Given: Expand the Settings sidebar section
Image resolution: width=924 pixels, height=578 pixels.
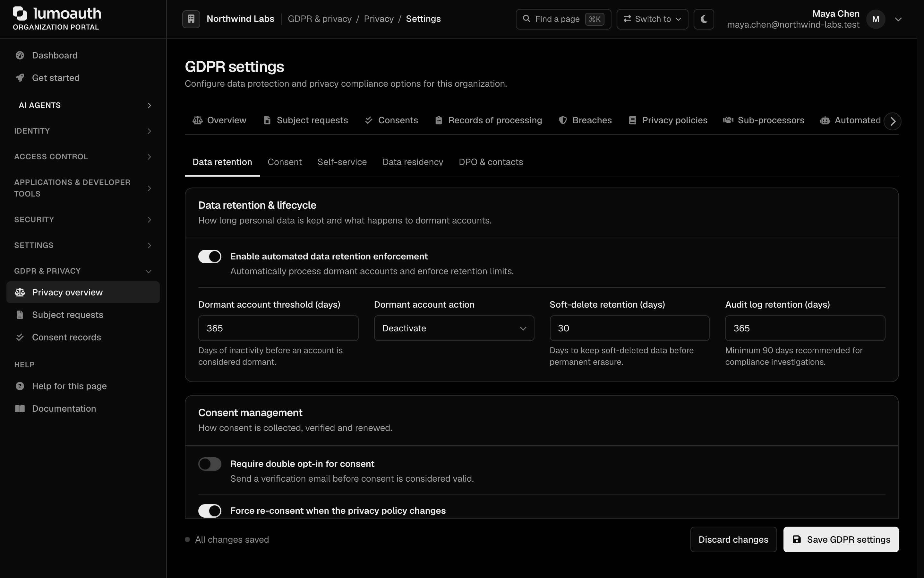Looking at the screenshot, I should pos(83,245).
